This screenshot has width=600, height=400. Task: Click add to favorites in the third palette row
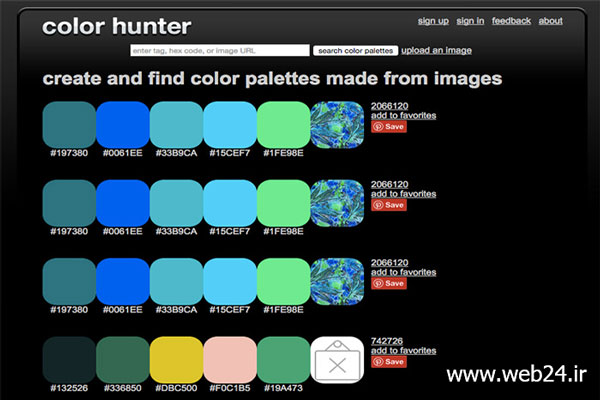[x=403, y=273]
